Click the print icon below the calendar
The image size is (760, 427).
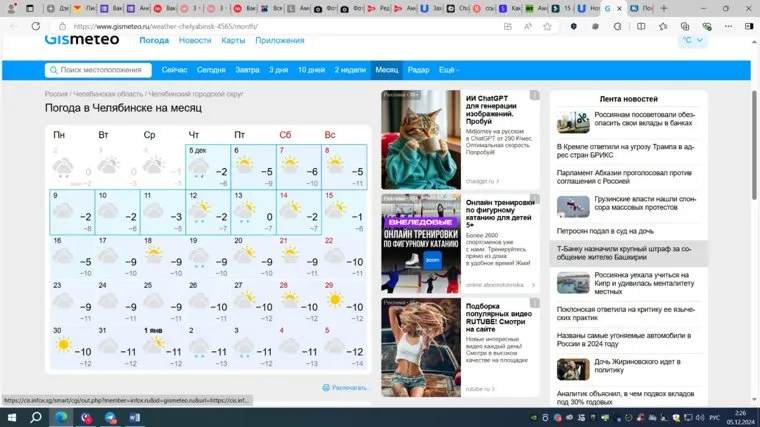[326, 387]
